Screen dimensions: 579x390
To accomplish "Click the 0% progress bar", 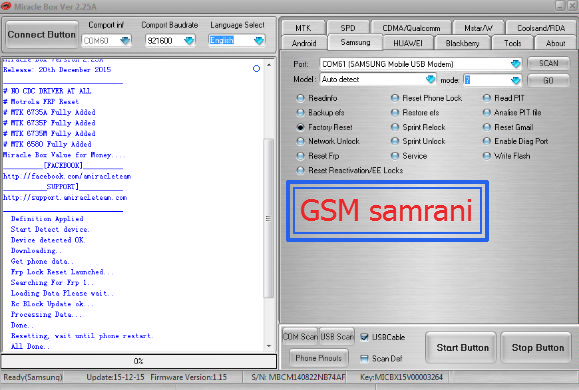I will click(139, 361).
